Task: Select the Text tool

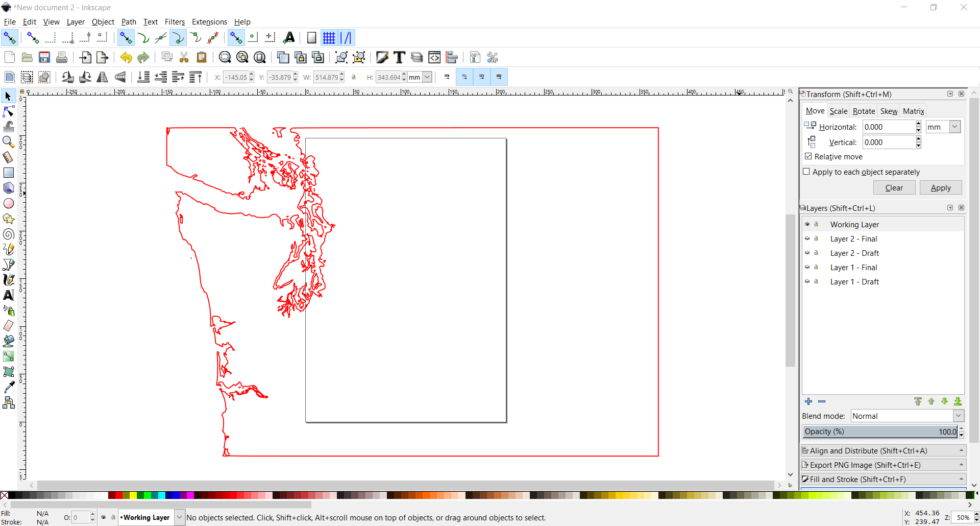Action: pyautogui.click(x=9, y=295)
